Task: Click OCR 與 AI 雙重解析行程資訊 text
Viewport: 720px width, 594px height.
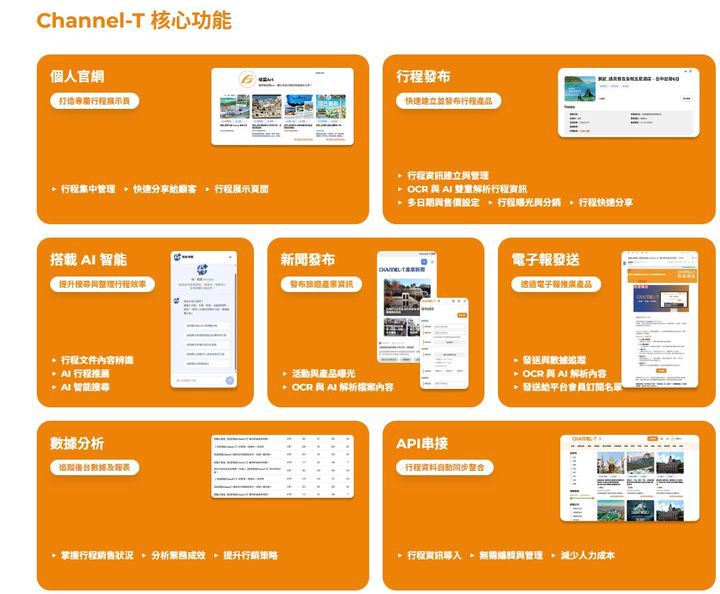Action: coord(467,189)
